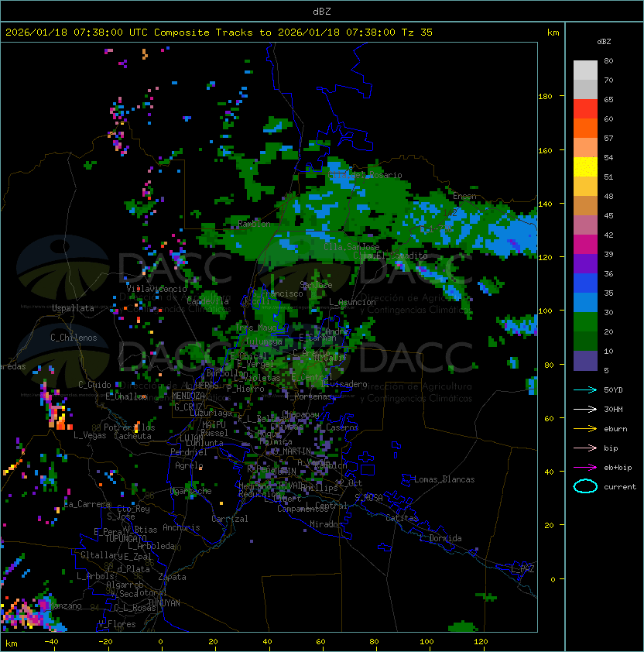The width and height of the screenshot is (644, 652).
Task: Click the 'TUPUNGATO' label on the map
Action: (x=125, y=538)
